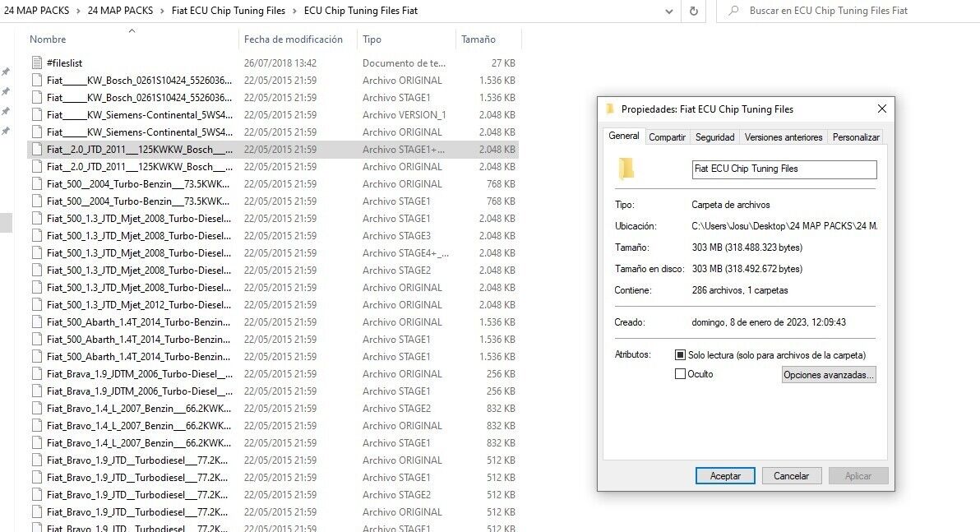
Task: Click icon of Fiat_500_1.3_JTD STAGE2 file
Action: 37,270
